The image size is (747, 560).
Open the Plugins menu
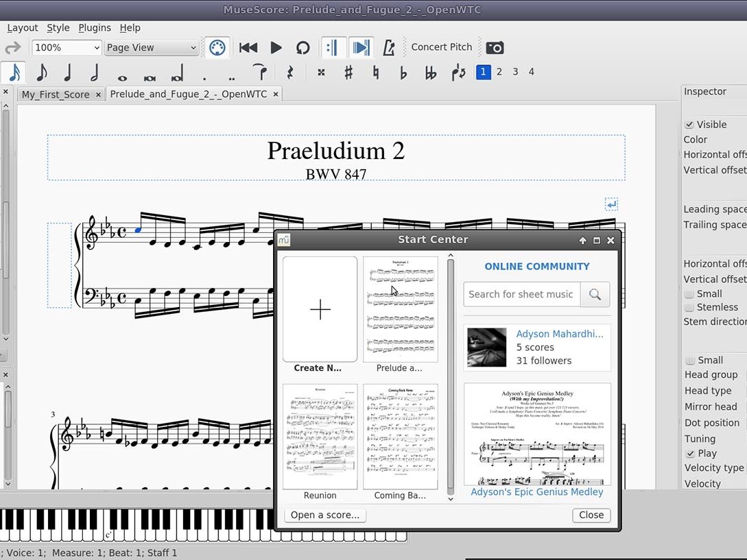95,28
